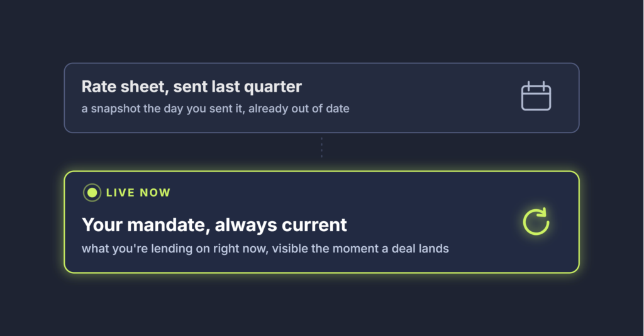644x336 pixels.
Task: Select the Rate sheet card's empty middle area
Action: [x=431, y=97]
